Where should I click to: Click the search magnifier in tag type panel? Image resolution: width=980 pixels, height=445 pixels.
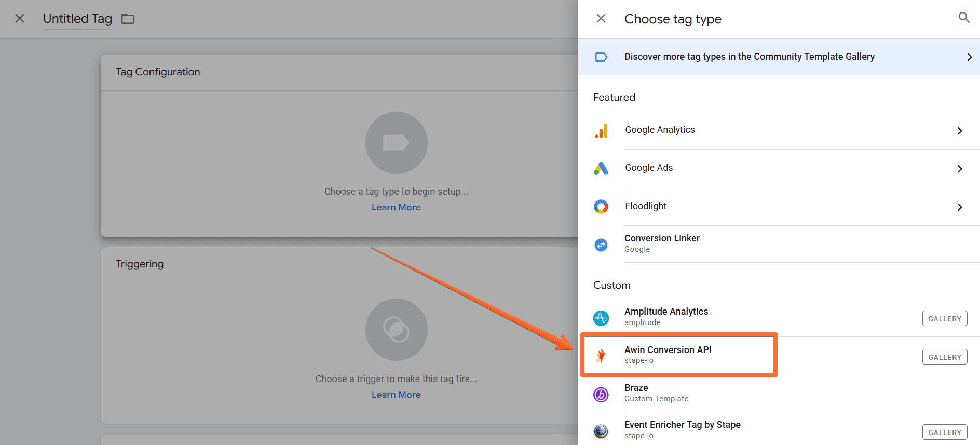963,18
